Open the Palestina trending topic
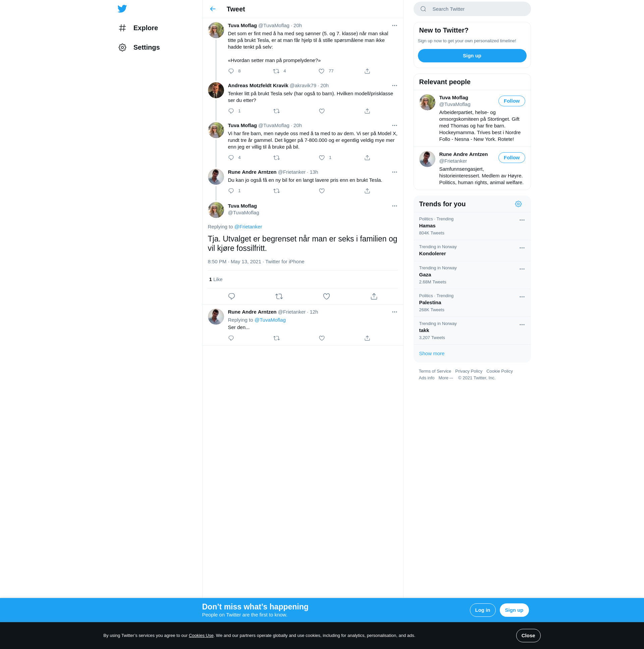This screenshot has width=644, height=649. [x=472, y=303]
